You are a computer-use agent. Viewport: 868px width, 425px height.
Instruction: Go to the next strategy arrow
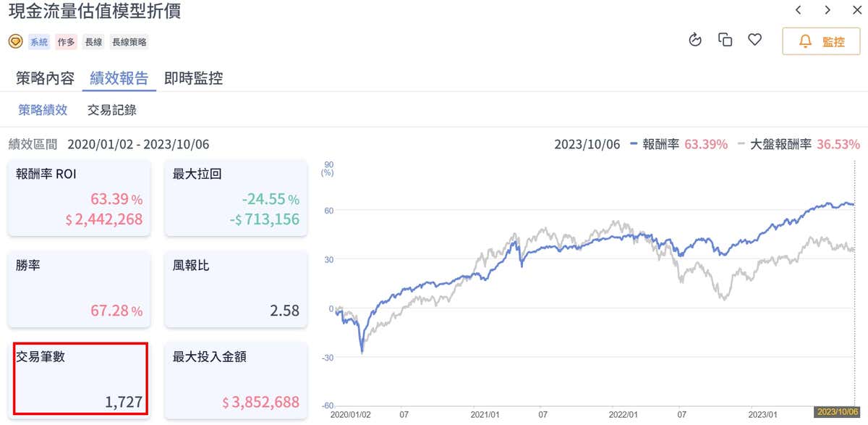[x=827, y=10]
